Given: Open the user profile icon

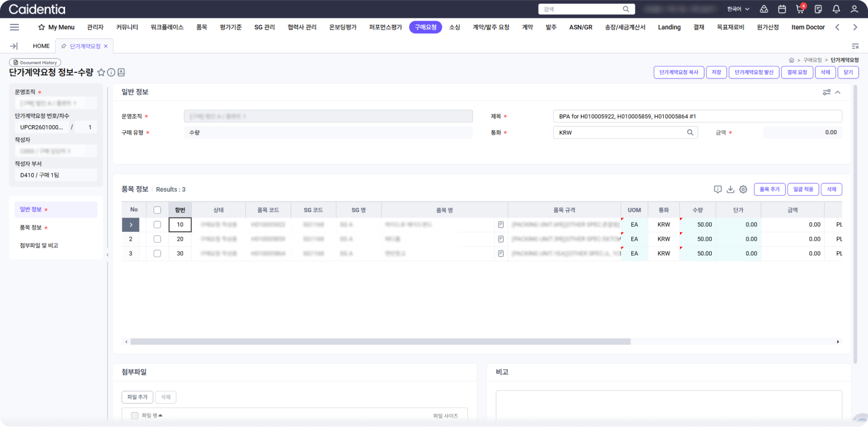Looking at the screenshot, I should [x=854, y=9].
